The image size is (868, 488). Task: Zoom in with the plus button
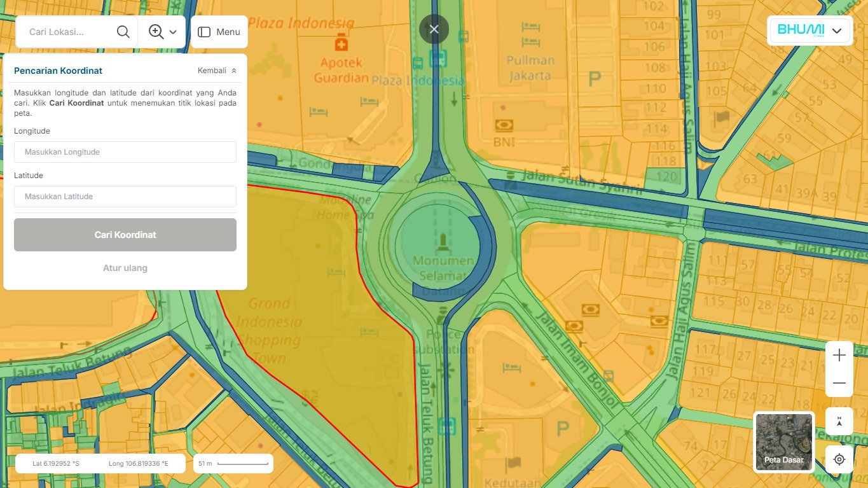(839, 356)
